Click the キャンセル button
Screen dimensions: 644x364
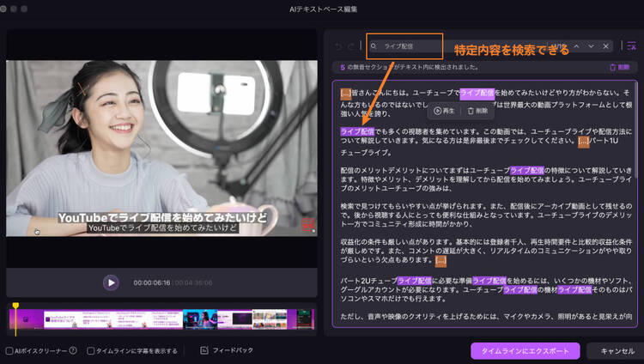[x=617, y=351]
